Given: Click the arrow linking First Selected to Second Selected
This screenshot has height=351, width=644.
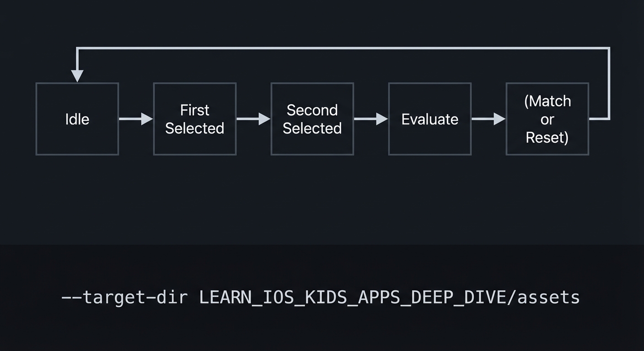Looking at the screenshot, I should [x=253, y=119].
